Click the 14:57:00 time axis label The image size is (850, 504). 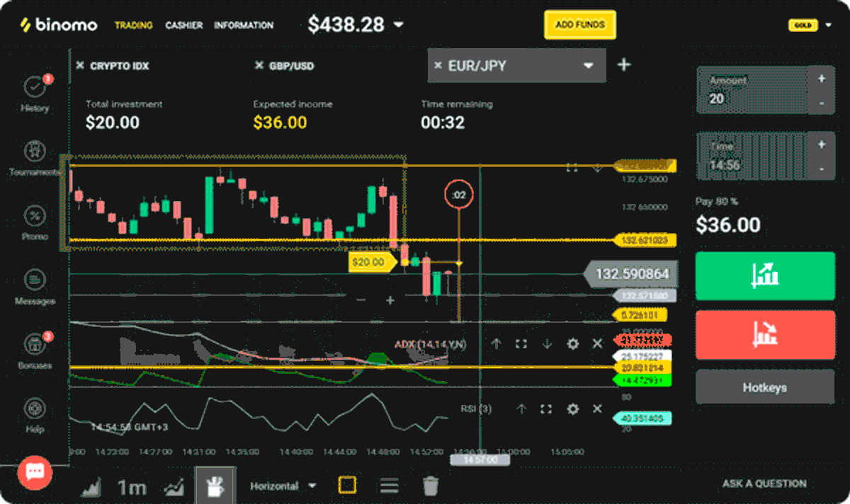click(x=480, y=460)
